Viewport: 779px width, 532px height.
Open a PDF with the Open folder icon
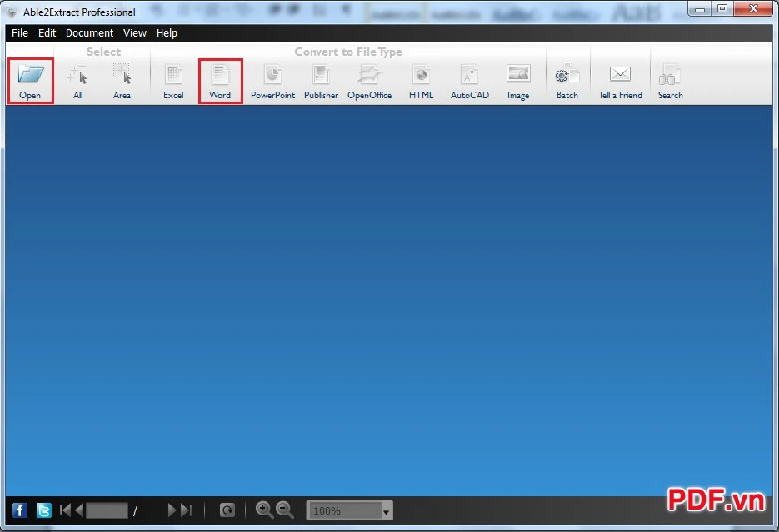coord(30,81)
